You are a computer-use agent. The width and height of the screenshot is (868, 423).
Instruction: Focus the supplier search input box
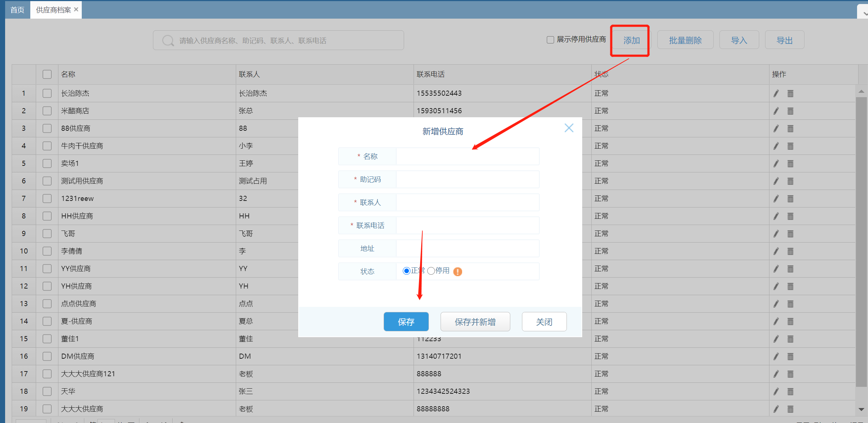coord(278,41)
